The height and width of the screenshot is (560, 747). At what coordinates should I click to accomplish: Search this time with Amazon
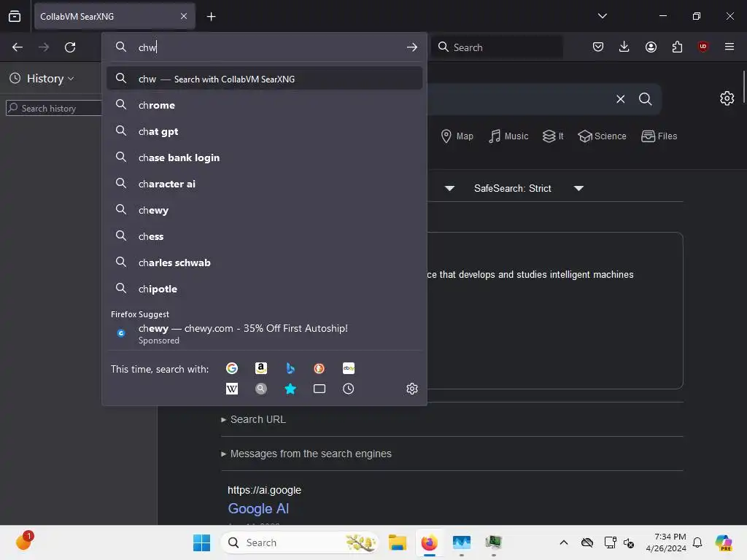261,368
